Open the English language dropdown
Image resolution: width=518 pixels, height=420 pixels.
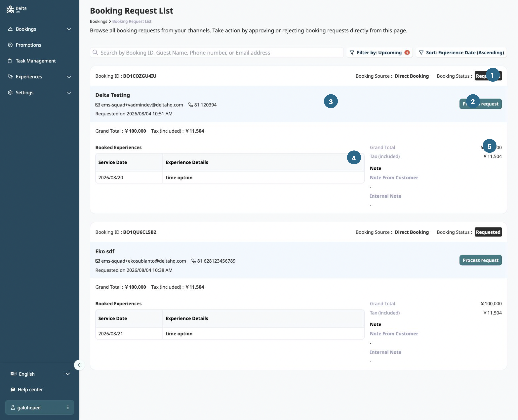40,374
